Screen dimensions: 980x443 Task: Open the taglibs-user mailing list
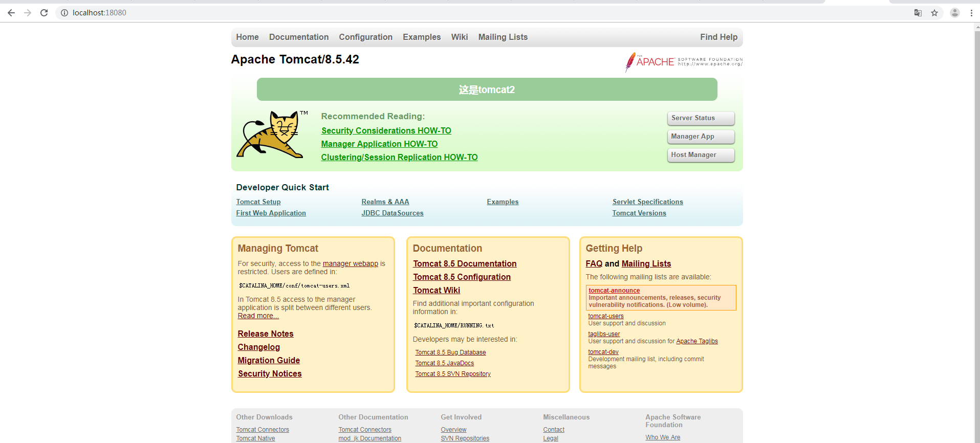(x=604, y=334)
